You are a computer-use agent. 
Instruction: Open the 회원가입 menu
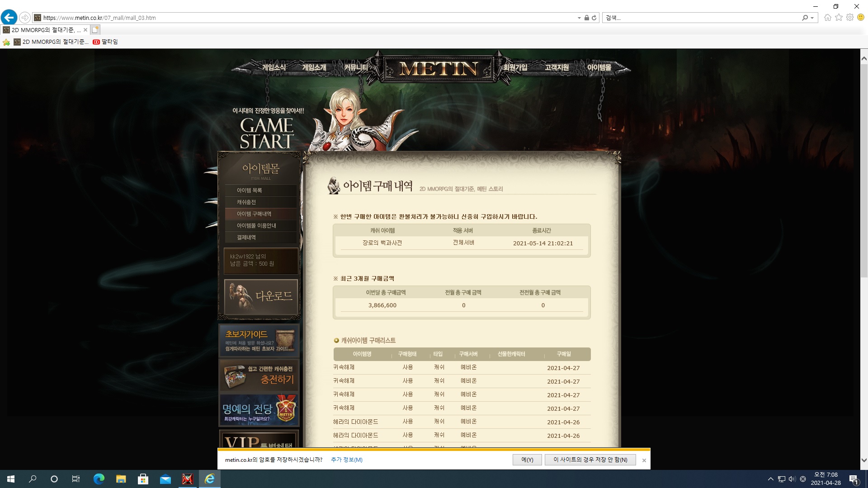[x=515, y=67]
